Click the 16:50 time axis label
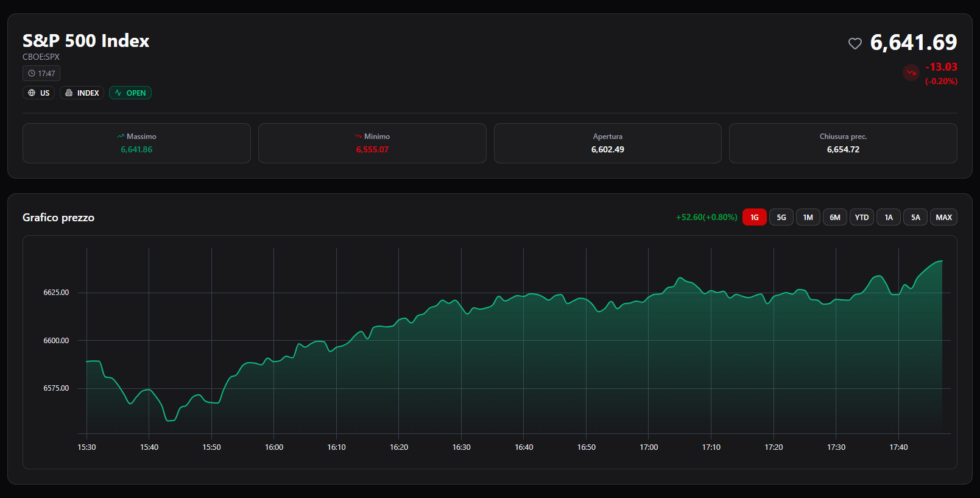Screen dimensions: 980x498 pyautogui.click(x=586, y=447)
